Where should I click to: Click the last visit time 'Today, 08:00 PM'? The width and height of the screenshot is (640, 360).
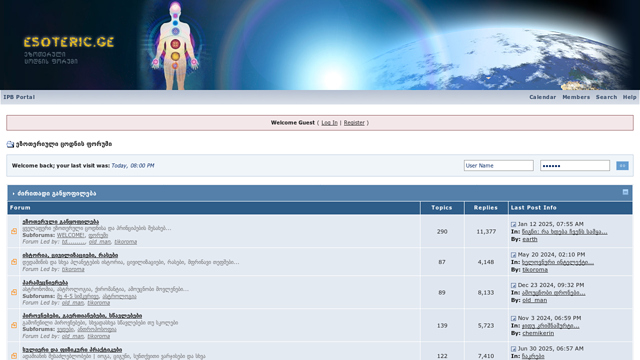click(133, 166)
